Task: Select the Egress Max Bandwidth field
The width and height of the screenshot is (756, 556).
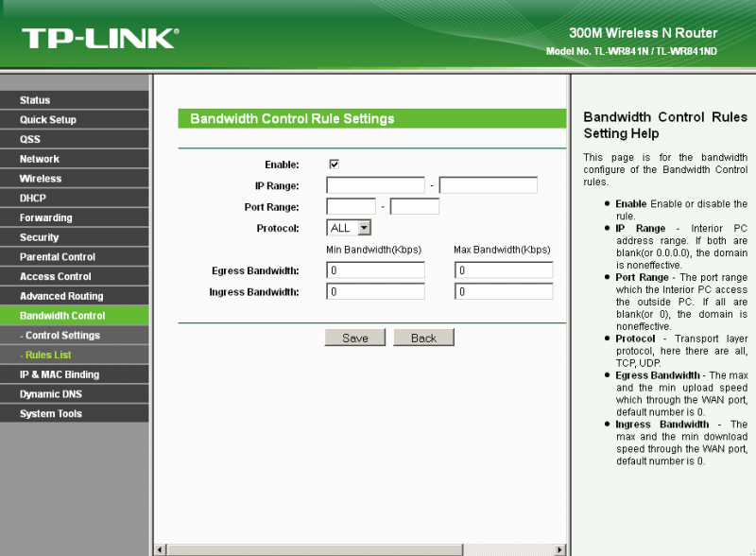Action: click(x=504, y=270)
